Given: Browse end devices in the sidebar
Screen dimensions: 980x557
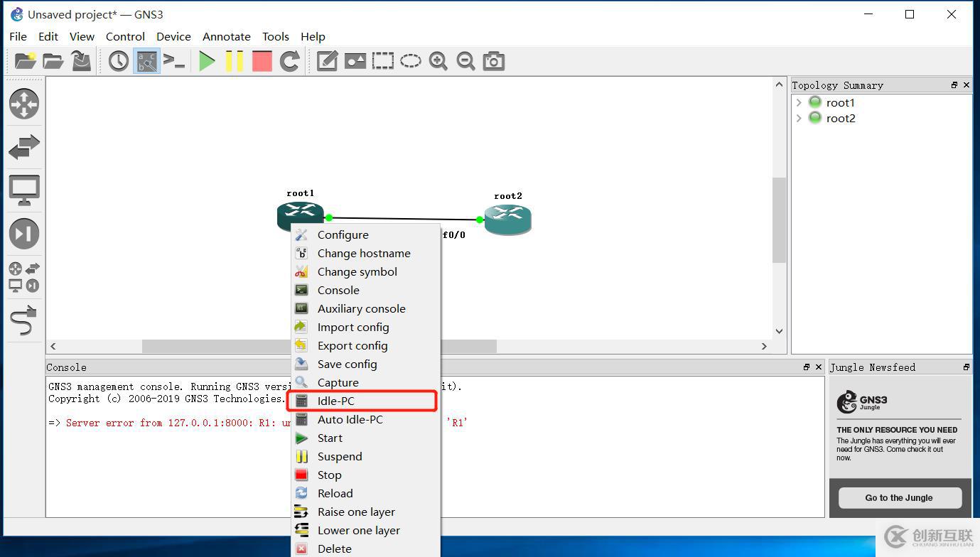Looking at the screenshot, I should coord(24,190).
